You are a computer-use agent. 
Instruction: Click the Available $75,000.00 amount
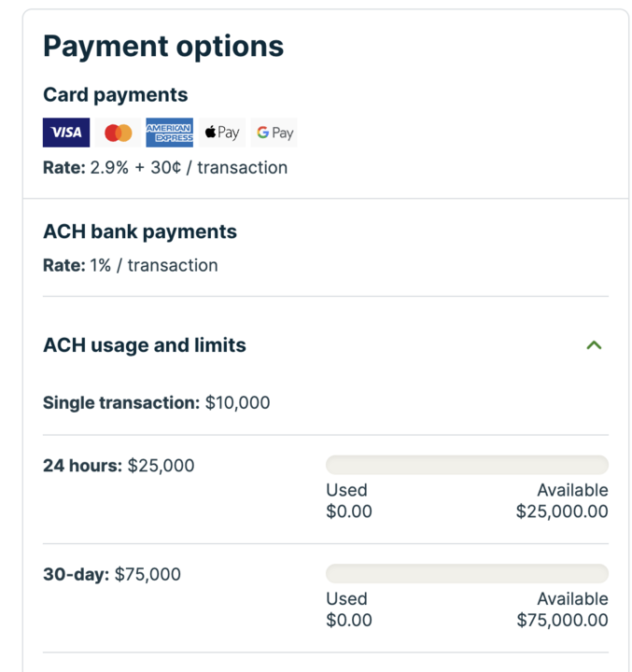pyautogui.click(x=562, y=621)
